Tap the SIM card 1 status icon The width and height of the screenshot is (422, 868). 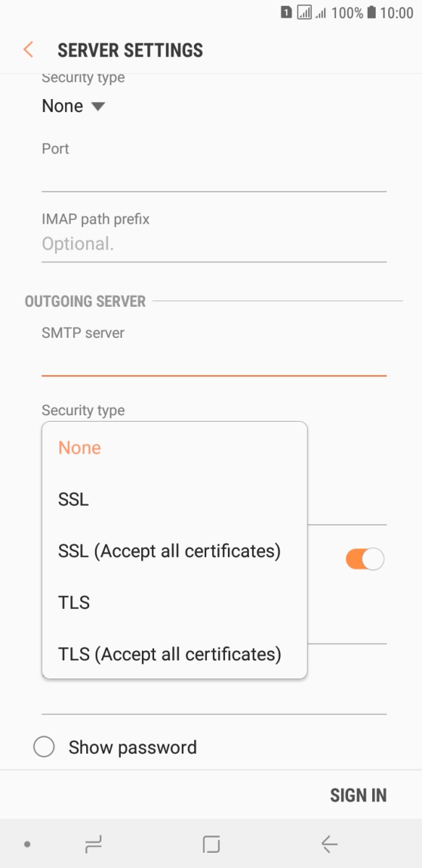tap(287, 12)
